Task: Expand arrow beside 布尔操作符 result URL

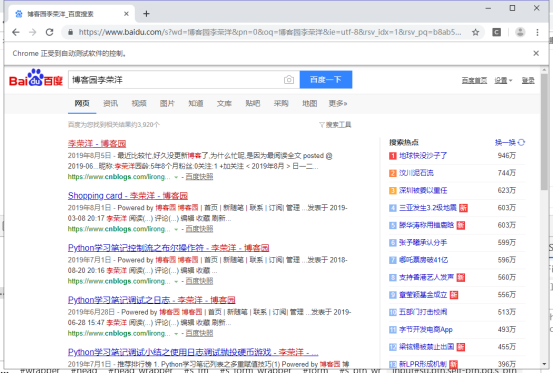Action: click(176, 281)
